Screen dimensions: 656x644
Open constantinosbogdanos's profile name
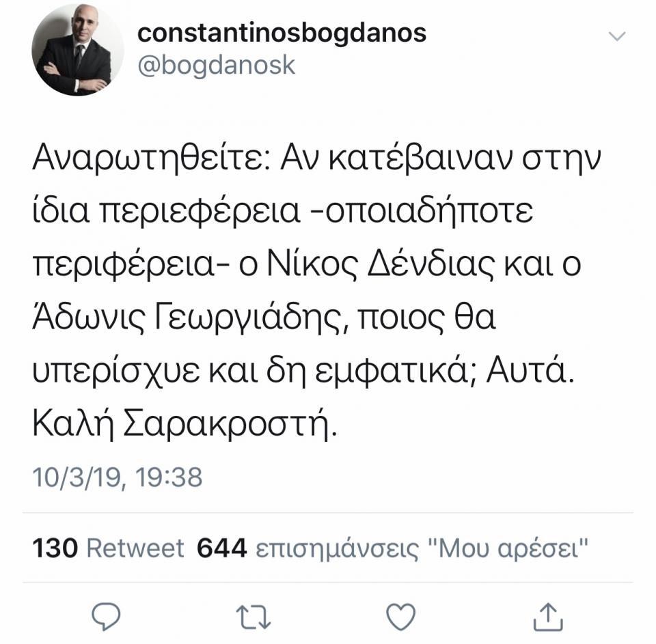tap(282, 33)
